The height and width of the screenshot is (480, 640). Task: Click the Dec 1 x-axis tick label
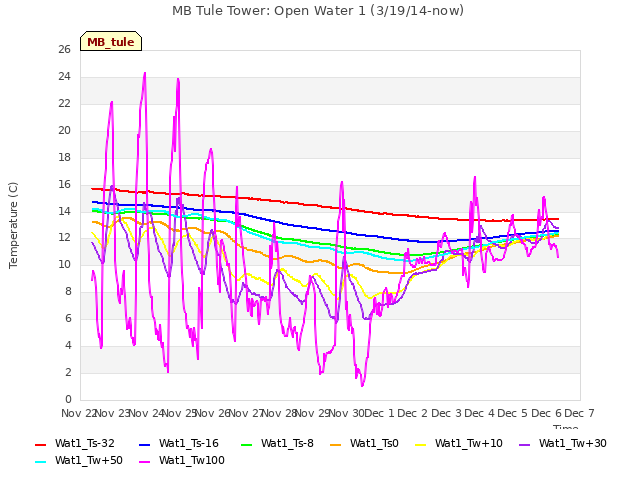(379, 413)
